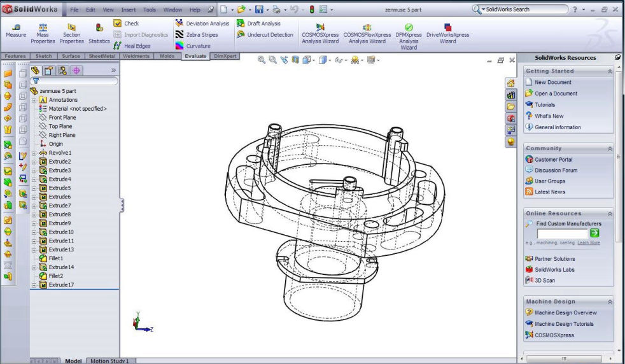Screen dimensions: 625x364
Task: Expand the Revolve1 feature node
Action: (34, 153)
